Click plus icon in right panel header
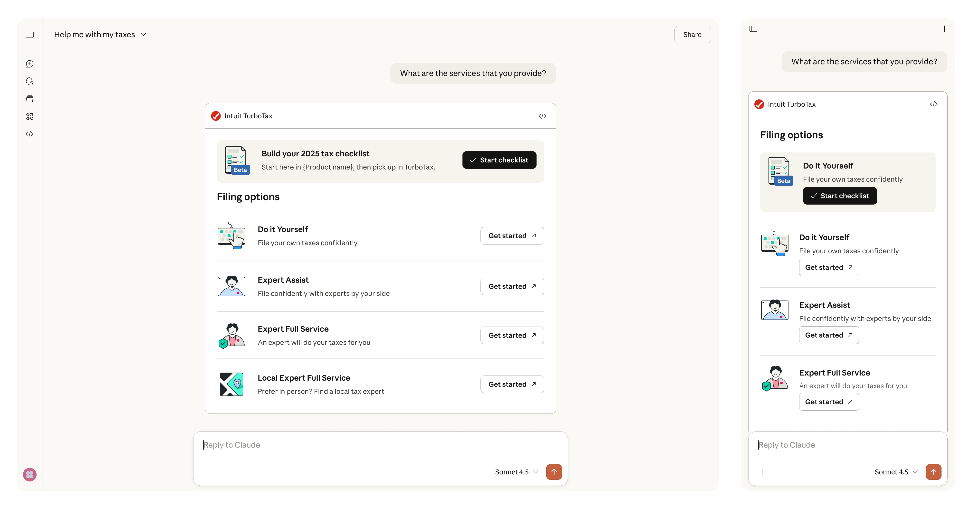 (944, 29)
